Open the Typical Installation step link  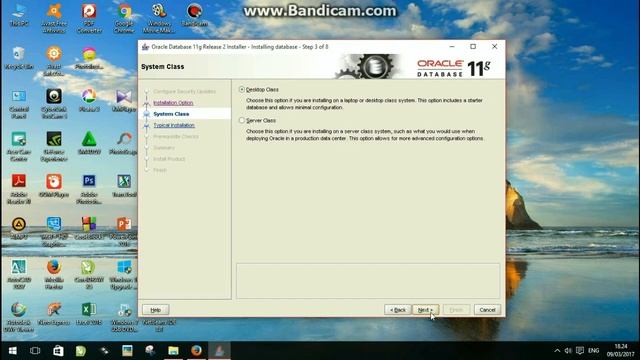(x=174, y=125)
